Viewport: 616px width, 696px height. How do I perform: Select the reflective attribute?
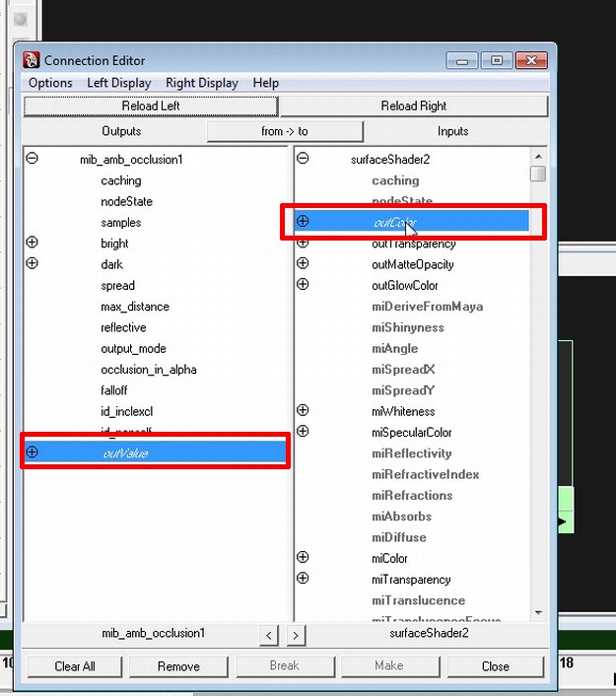pos(123,327)
